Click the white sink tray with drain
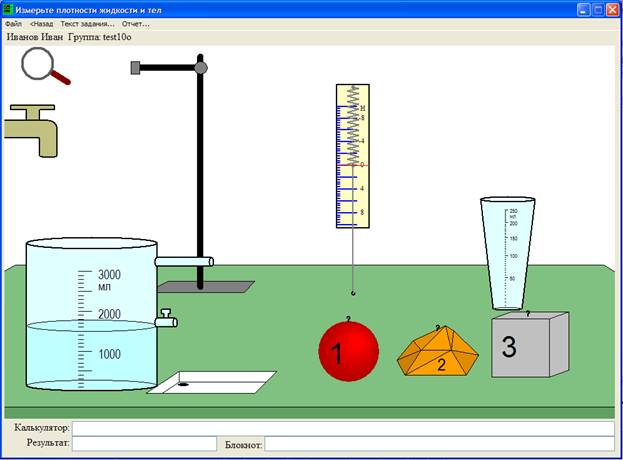 [x=212, y=383]
